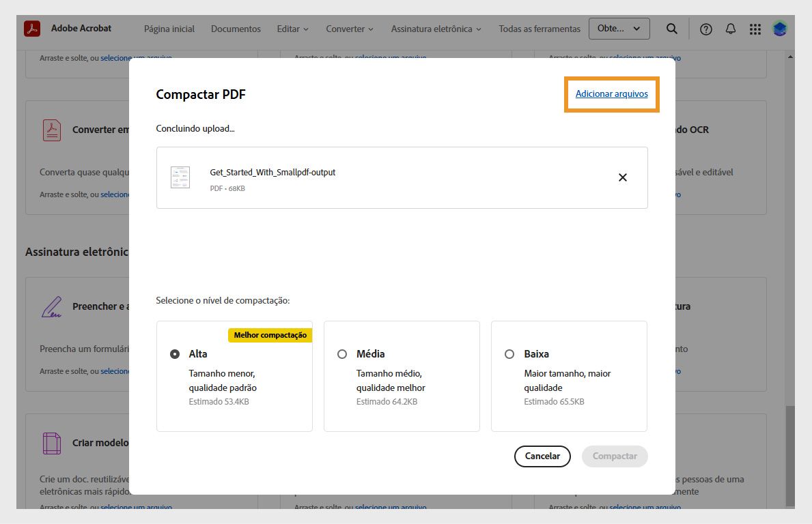This screenshot has width=812, height=524.
Task: Open the Editar dropdown menu
Action: pos(292,29)
